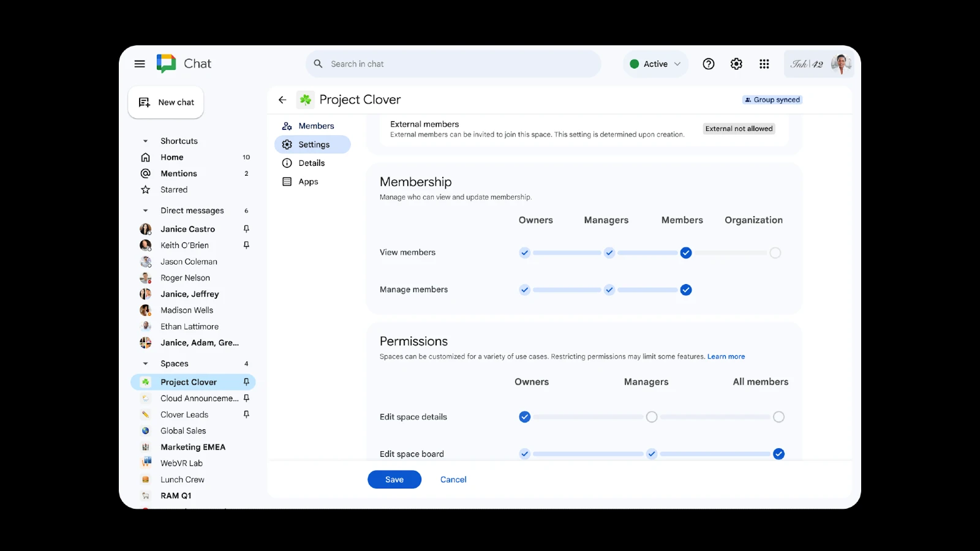This screenshot has height=551, width=980.
Task: Click the Lunch Crew burger icon
Action: pyautogui.click(x=146, y=479)
